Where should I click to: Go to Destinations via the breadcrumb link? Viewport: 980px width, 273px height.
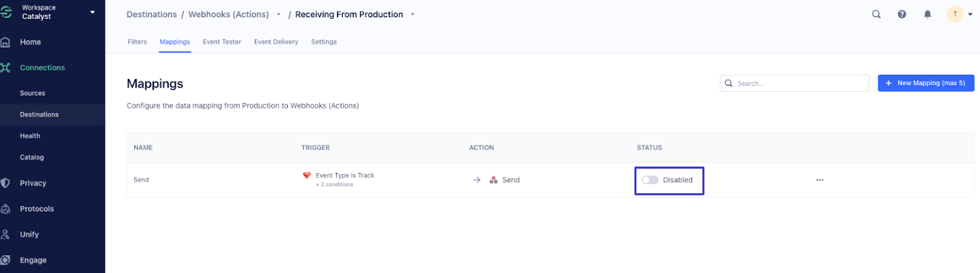(x=151, y=14)
